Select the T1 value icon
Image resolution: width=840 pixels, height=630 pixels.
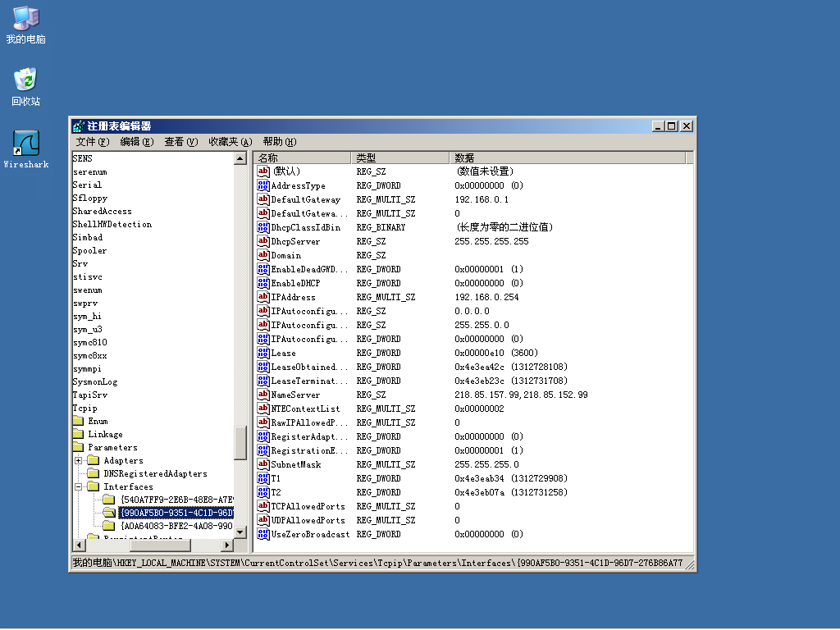pyautogui.click(x=263, y=478)
